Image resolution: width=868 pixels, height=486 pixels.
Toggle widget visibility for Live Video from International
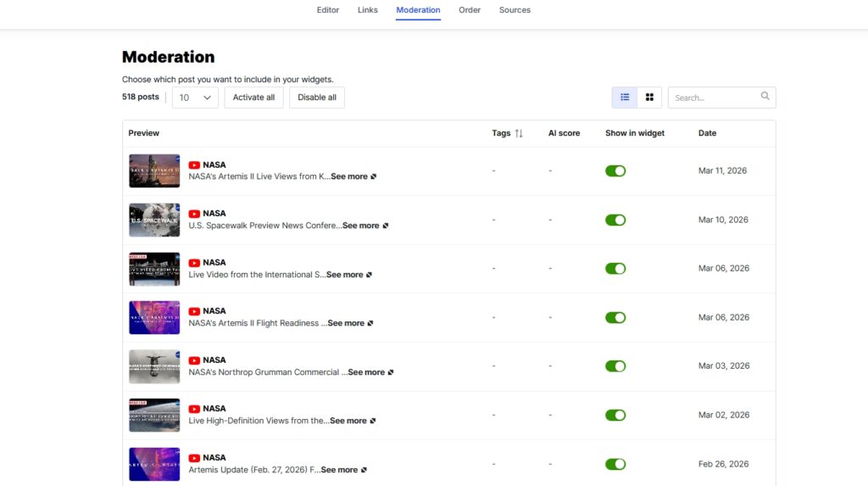pos(615,269)
